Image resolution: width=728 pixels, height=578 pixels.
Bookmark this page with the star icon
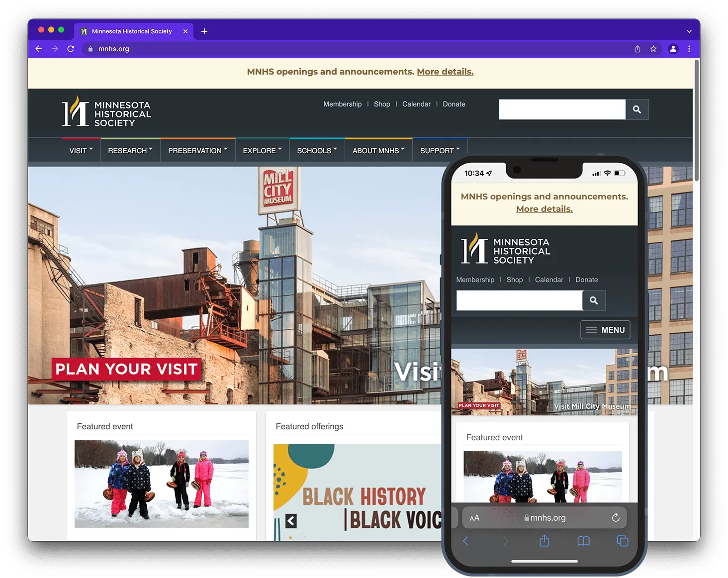tap(653, 49)
